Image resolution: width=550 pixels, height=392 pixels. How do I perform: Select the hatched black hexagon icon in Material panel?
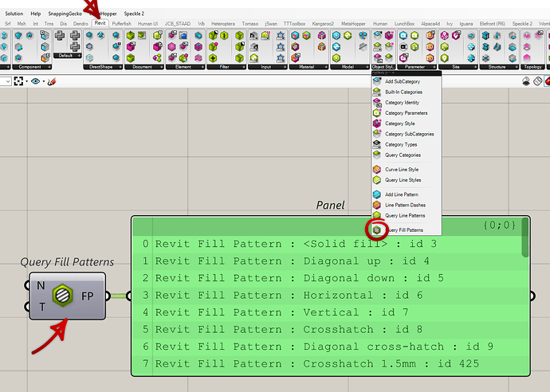pyautogui.click(x=296, y=47)
